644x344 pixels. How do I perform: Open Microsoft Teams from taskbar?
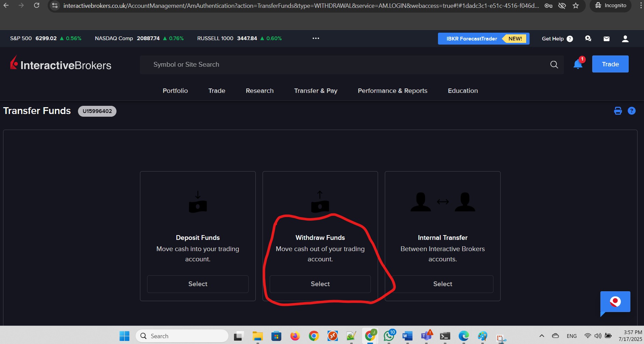coord(426,336)
